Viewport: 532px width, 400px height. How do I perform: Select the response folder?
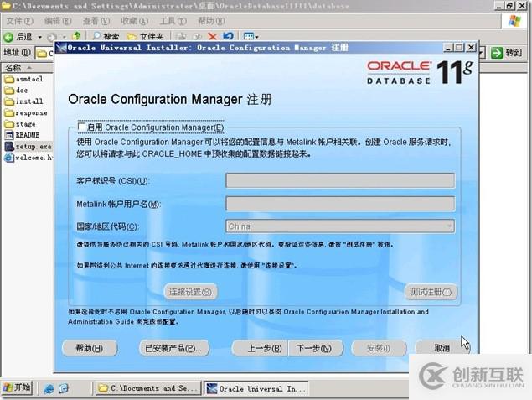[26, 112]
